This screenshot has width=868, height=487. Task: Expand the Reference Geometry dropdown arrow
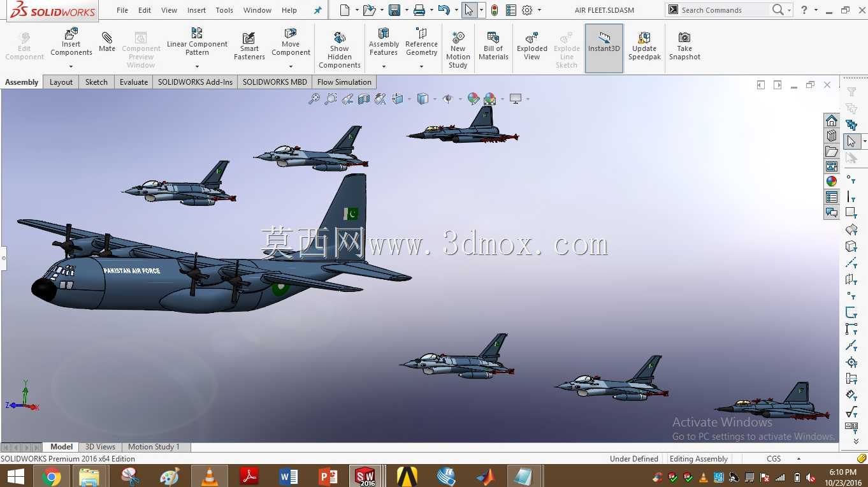click(421, 66)
